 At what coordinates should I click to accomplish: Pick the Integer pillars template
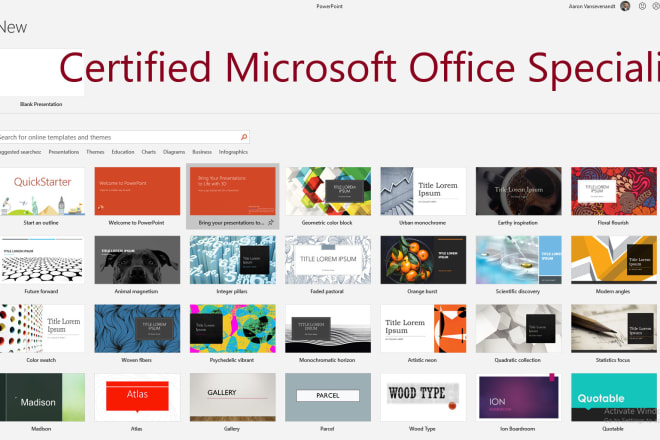[233, 260]
